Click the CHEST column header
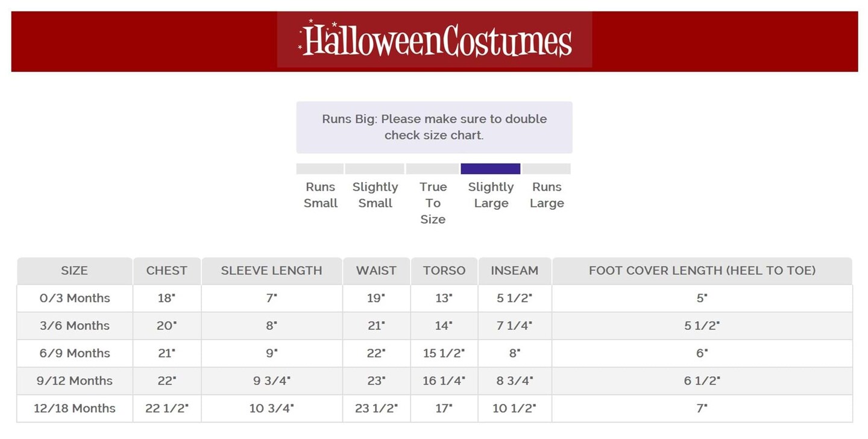Screen dimensions: 868x439 click(x=166, y=271)
